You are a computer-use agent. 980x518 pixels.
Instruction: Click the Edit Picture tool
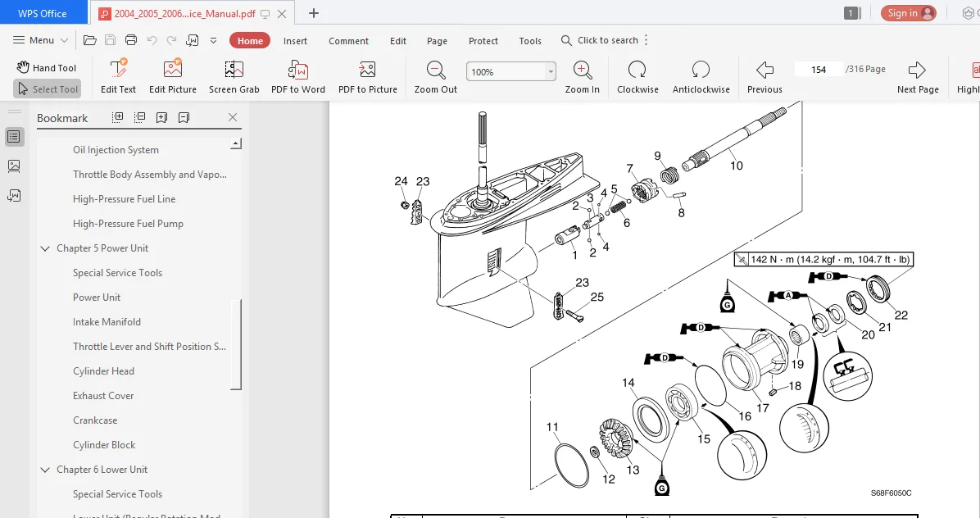tap(173, 76)
